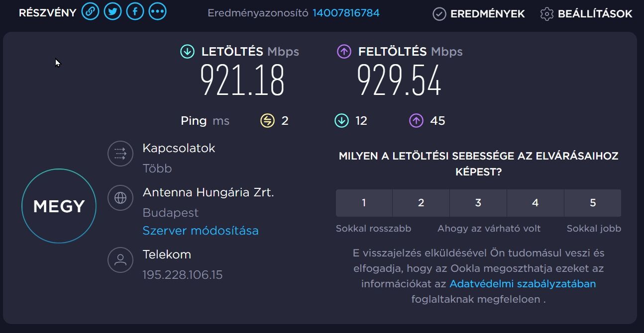644x333 pixels.
Task: Open the EREDMÉNYEK menu item
Action: point(487,14)
